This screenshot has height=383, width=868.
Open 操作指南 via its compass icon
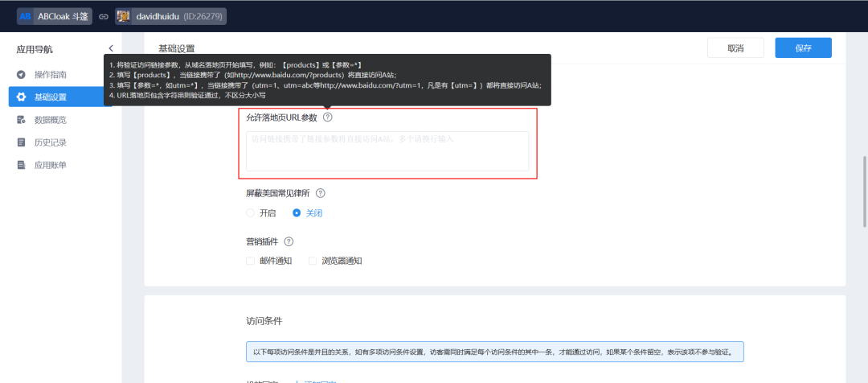21,75
